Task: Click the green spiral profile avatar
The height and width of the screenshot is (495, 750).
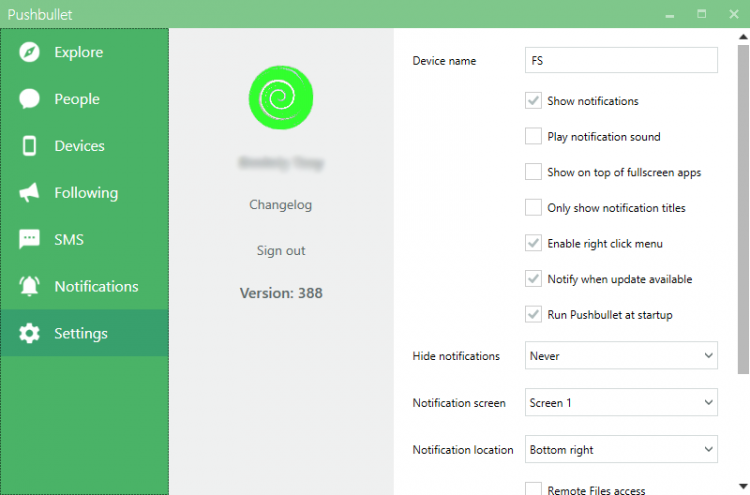Action: pos(281,98)
